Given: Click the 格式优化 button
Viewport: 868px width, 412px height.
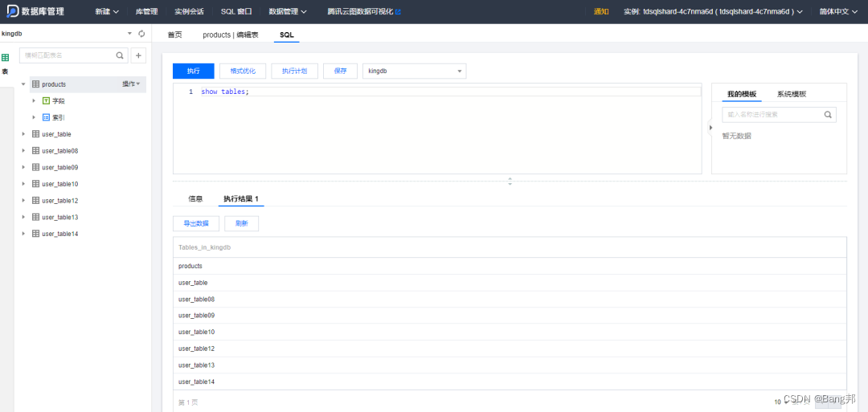Looking at the screenshot, I should (x=243, y=71).
